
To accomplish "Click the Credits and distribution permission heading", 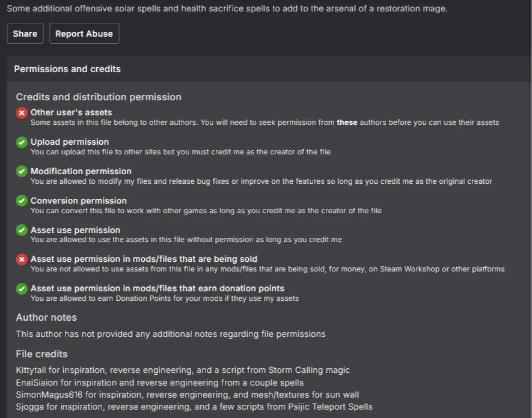I will click(99, 97).
